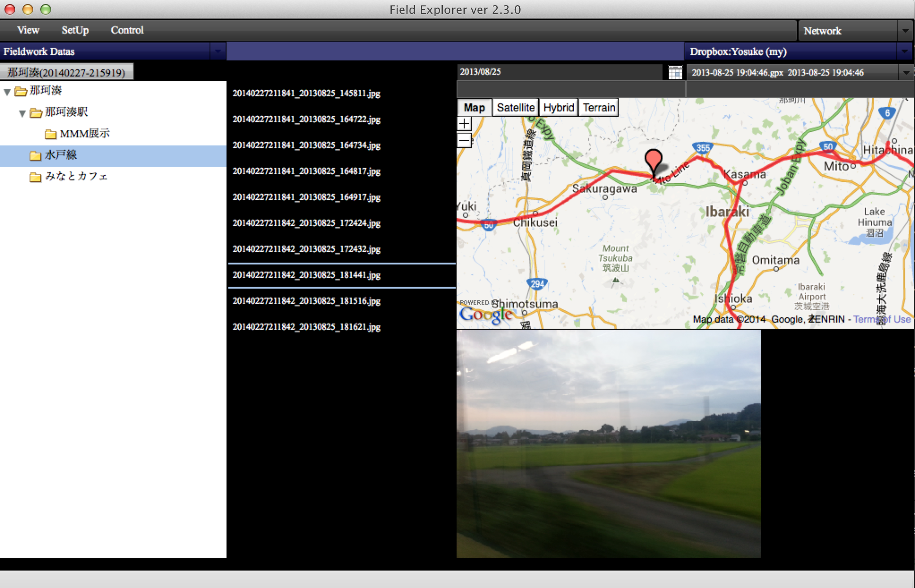Click the Google logo on the map
This screenshot has height=588, width=915.
tap(486, 315)
